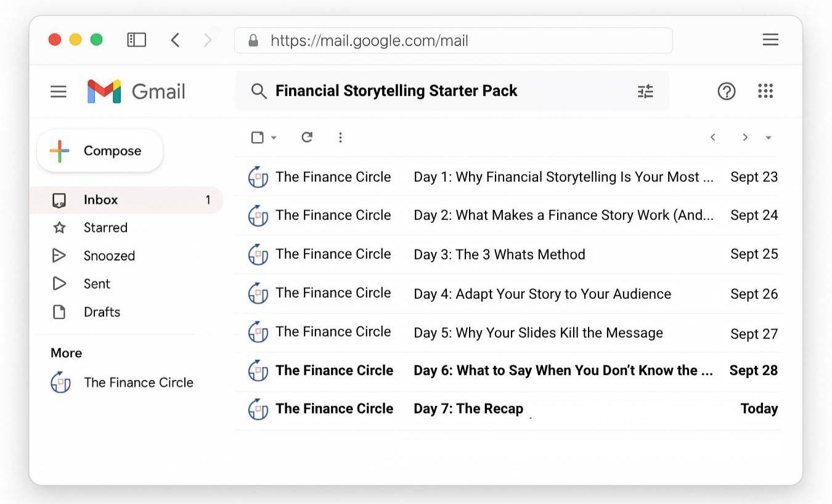Go to the older messages page

745,137
